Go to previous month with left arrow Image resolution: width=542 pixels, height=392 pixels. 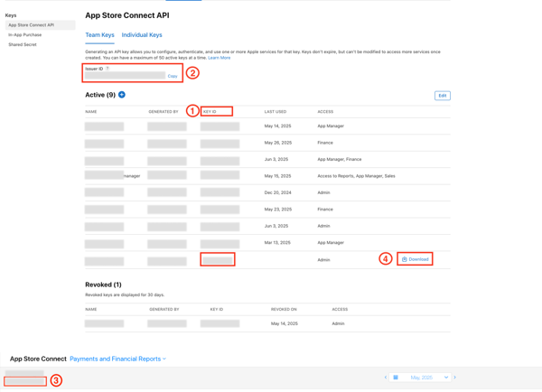[386, 378]
